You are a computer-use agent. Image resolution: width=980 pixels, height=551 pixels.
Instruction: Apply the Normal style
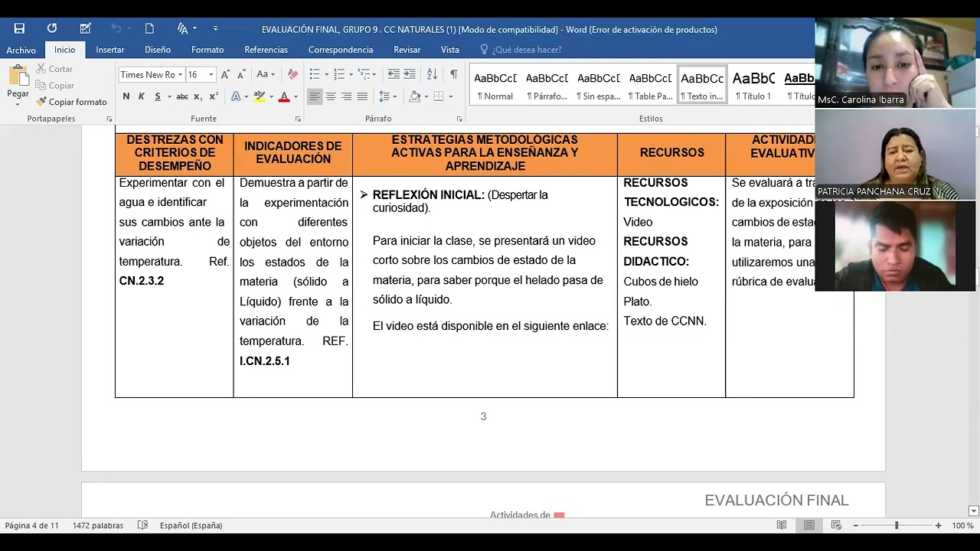(x=495, y=84)
